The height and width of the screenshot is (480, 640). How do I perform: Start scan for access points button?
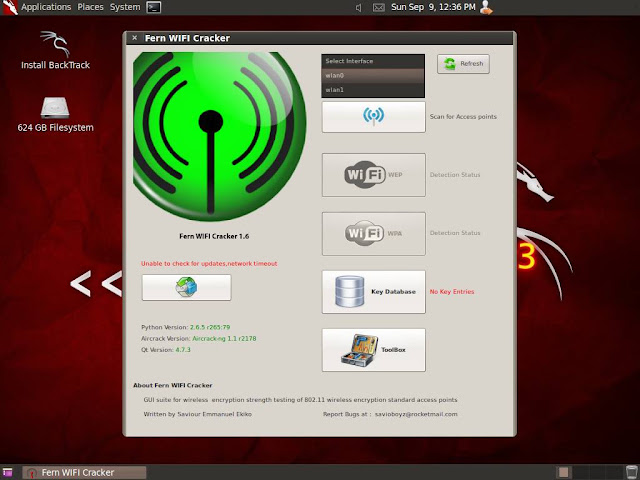click(373, 117)
